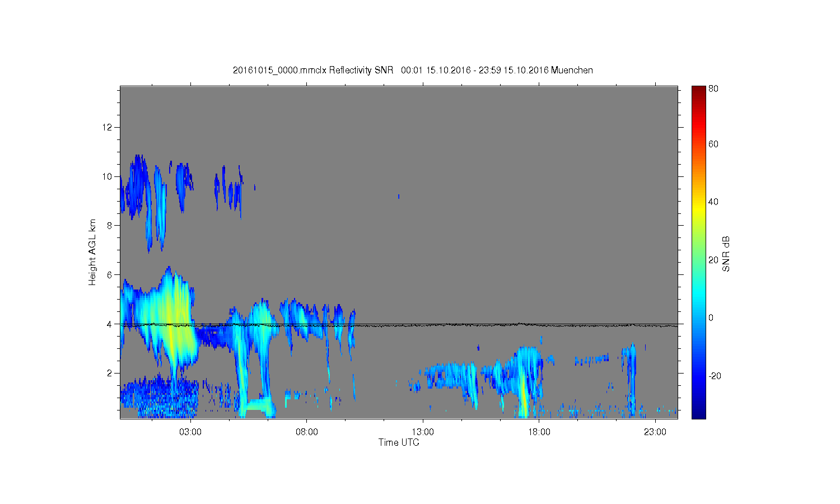Click the 13:00 time tick label

click(423, 432)
